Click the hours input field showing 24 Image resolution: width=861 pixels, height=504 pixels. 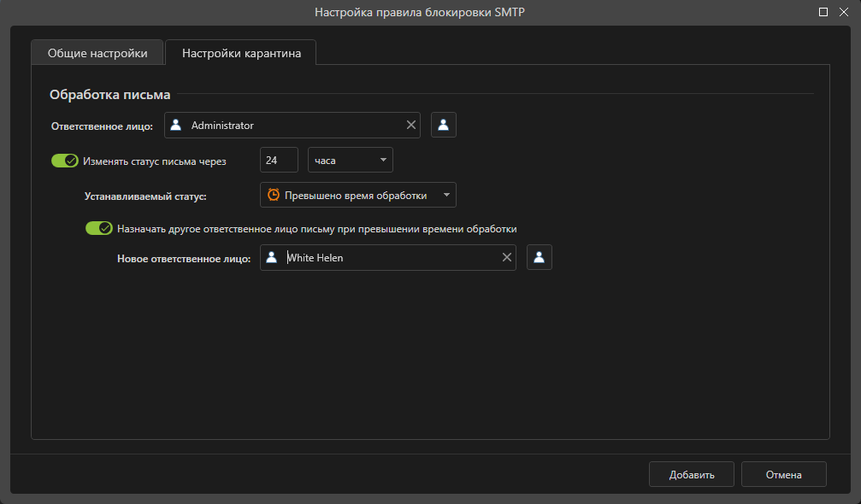tap(279, 160)
